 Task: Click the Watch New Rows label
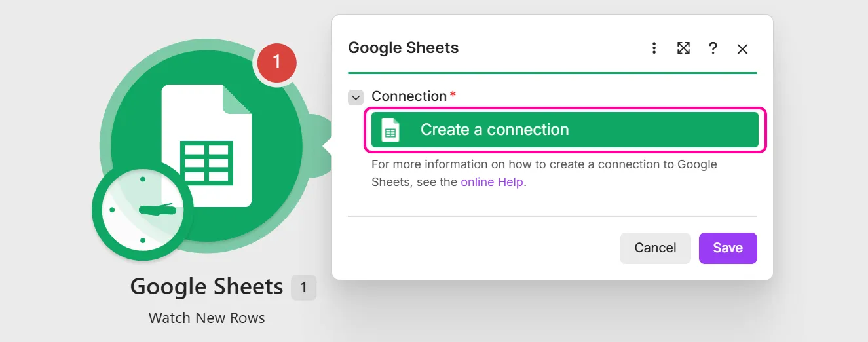click(207, 318)
